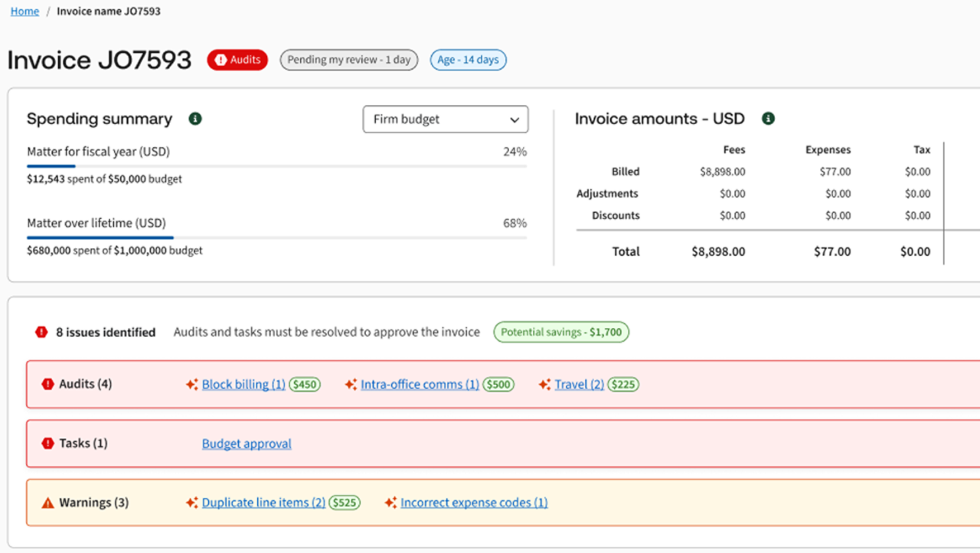Click the red Audits status badge
The height and width of the screenshot is (553, 980).
(237, 60)
